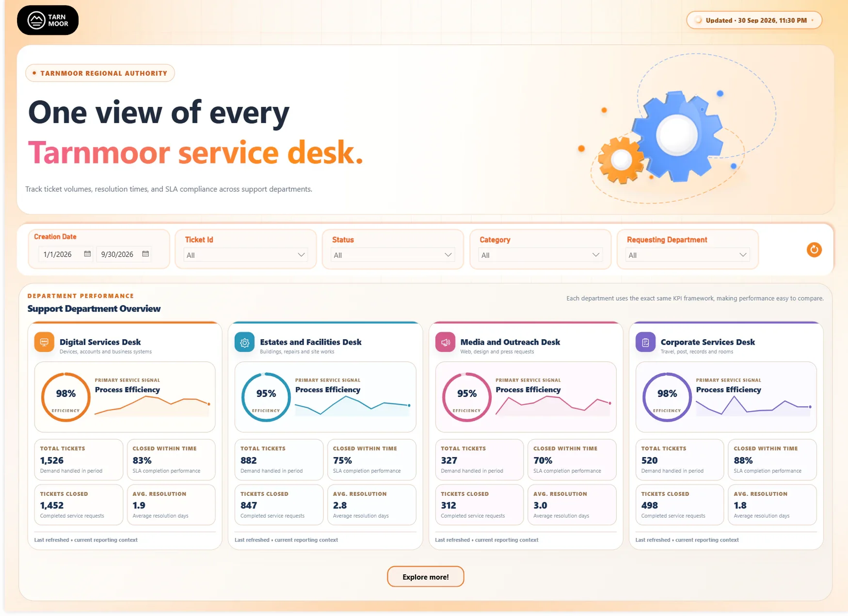Click Estates and Facilities closed within time 75%
Screen dimensions: 848x616
coord(372,459)
